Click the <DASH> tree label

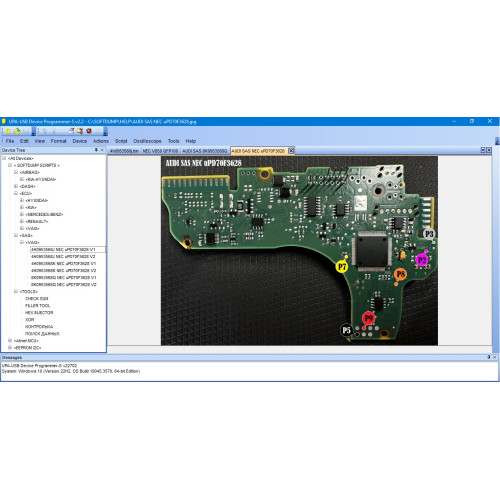[x=27, y=186]
